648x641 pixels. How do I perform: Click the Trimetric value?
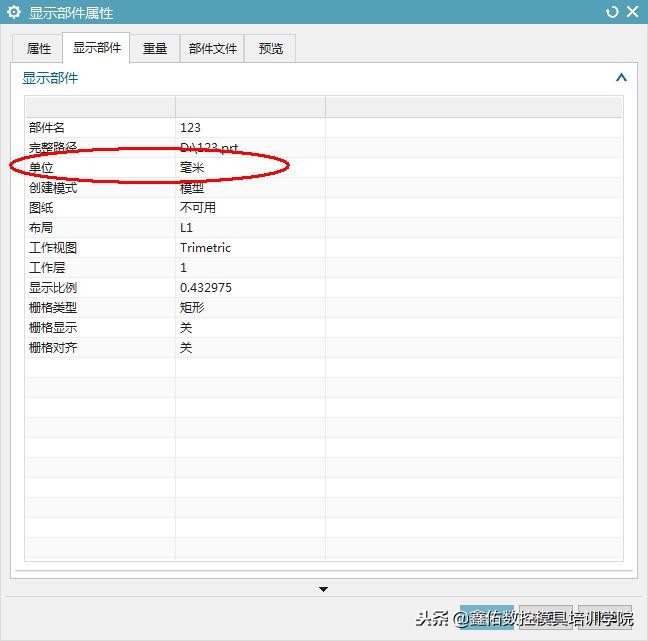click(205, 248)
